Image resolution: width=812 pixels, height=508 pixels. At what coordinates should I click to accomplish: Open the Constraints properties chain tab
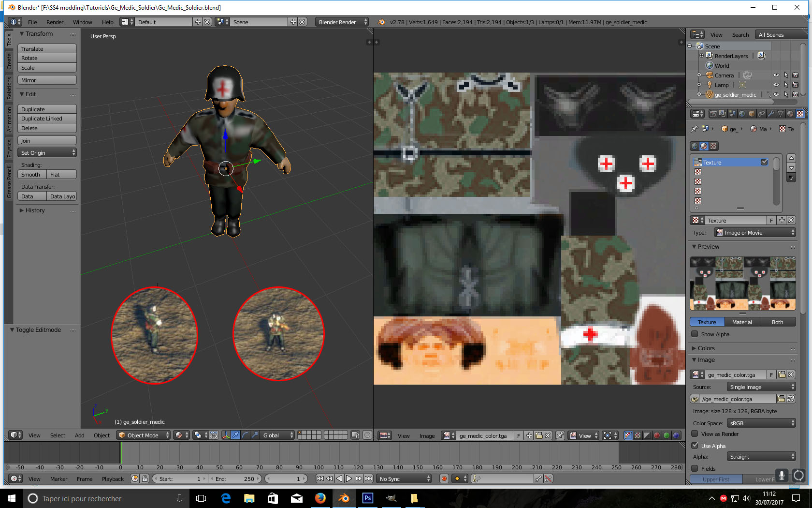click(761, 114)
